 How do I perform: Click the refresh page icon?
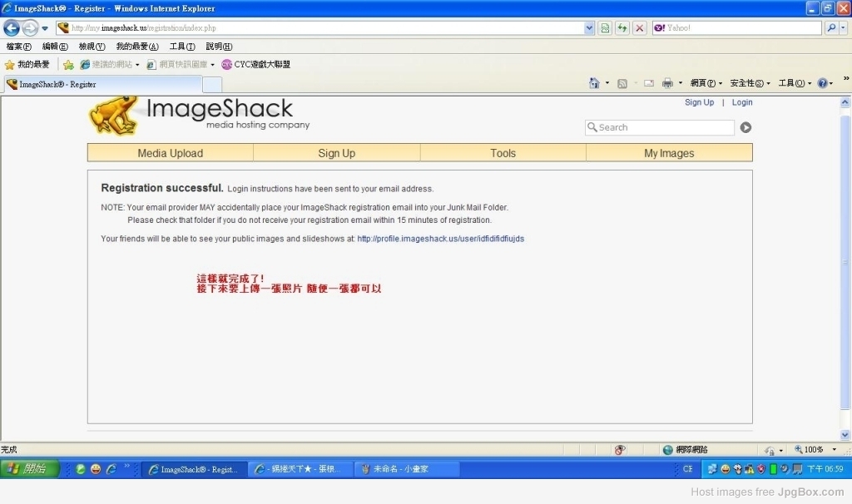click(x=622, y=28)
